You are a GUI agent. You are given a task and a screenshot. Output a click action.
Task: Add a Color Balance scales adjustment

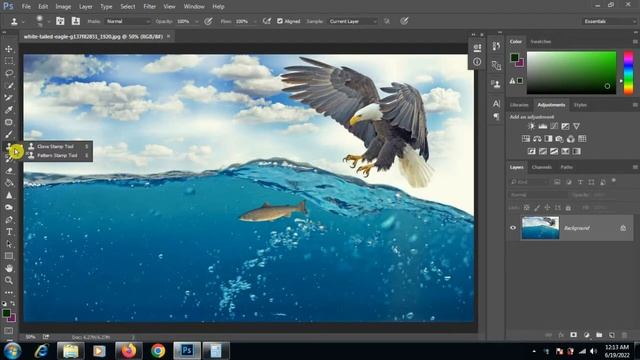[x=537, y=139]
